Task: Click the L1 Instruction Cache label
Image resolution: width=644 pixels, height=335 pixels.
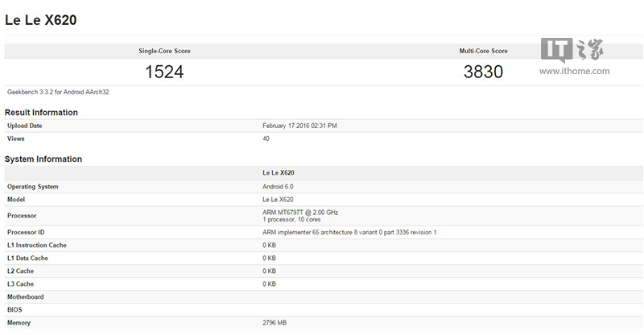Action: (x=37, y=245)
